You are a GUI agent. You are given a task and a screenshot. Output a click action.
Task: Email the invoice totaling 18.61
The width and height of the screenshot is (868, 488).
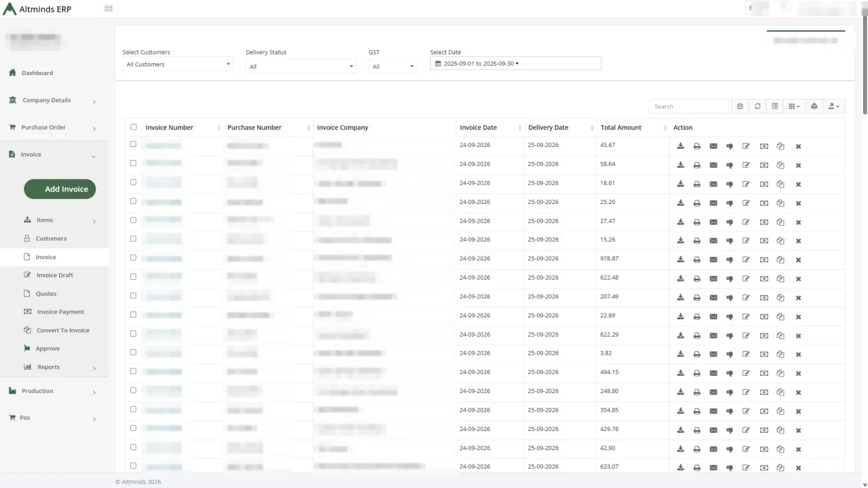coord(713,184)
